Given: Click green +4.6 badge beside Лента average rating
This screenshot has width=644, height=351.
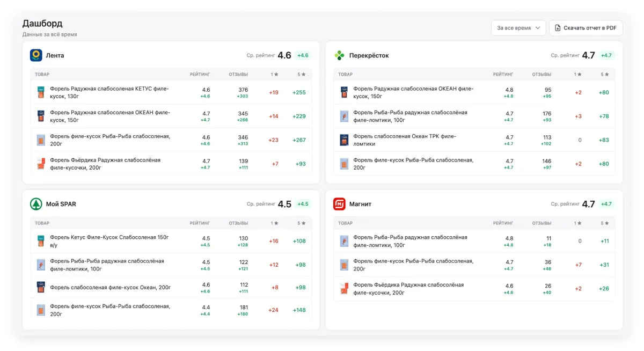Looking at the screenshot, I should point(303,55).
